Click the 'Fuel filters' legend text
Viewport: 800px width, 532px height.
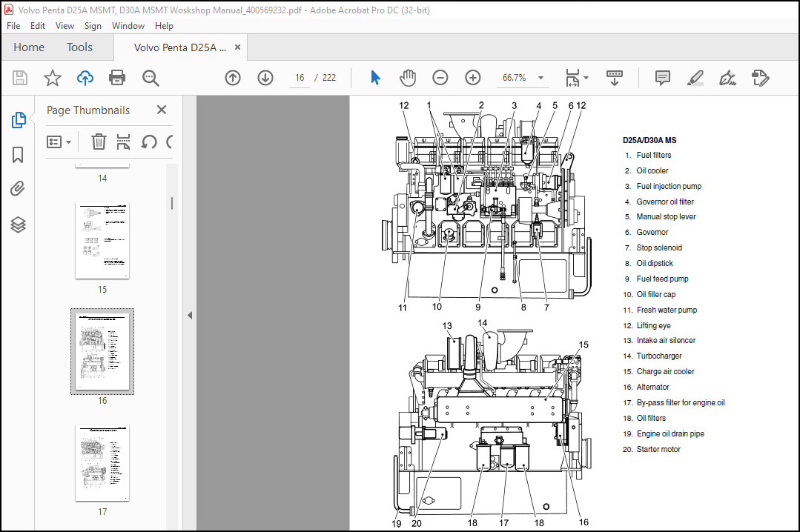pos(654,155)
